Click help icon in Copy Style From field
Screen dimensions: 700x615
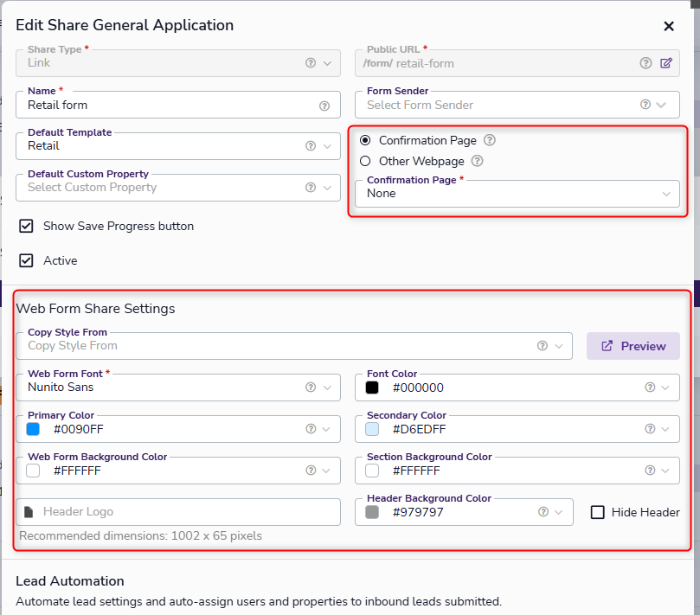pyautogui.click(x=543, y=346)
